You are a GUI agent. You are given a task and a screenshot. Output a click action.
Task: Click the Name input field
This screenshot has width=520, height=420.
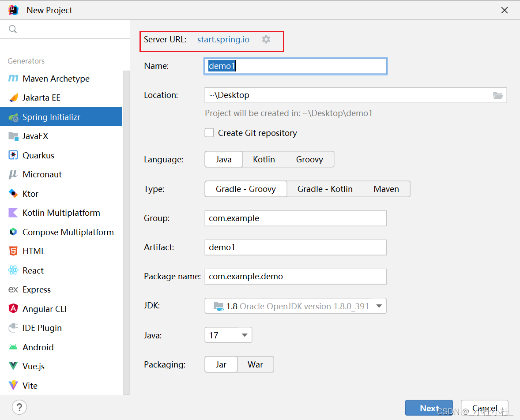pyautogui.click(x=295, y=66)
